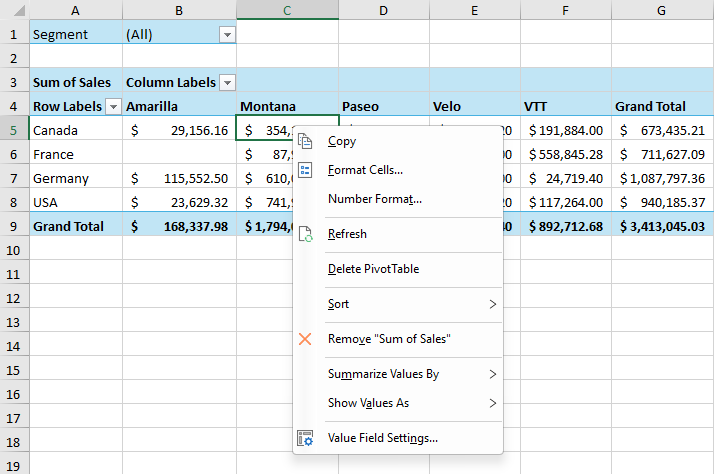
Task: Select column G header
Action: 662,10
